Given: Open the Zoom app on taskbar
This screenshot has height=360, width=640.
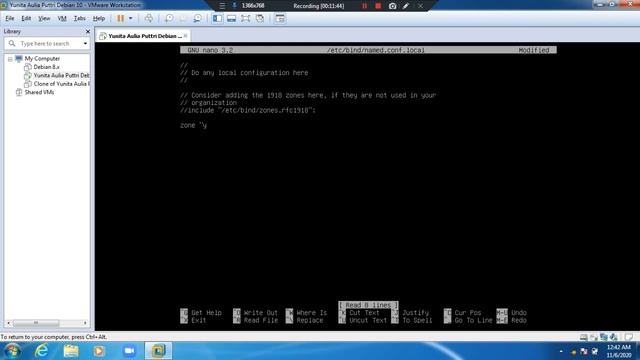Looking at the screenshot, I should 129,351.
